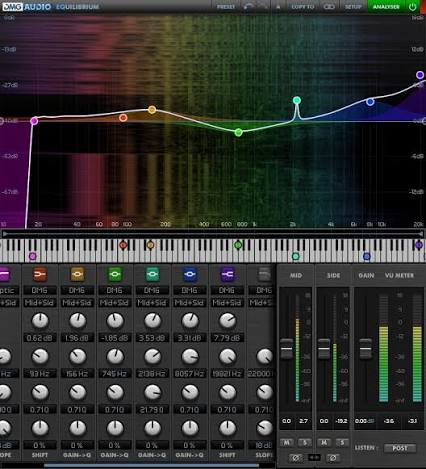426x469 pixels.
Task: Click the Q knob above 21.790
Action: [x=152, y=393]
